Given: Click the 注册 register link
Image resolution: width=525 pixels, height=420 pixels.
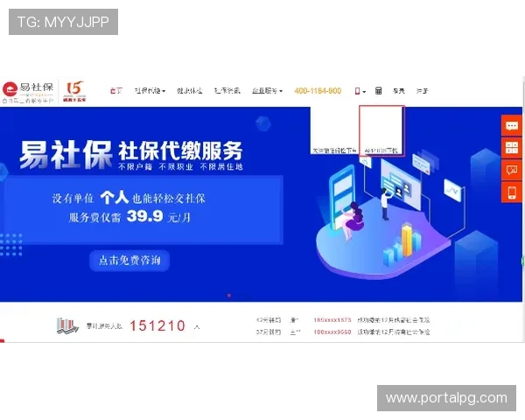Looking at the screenshot, I should [x=422, y=91].
